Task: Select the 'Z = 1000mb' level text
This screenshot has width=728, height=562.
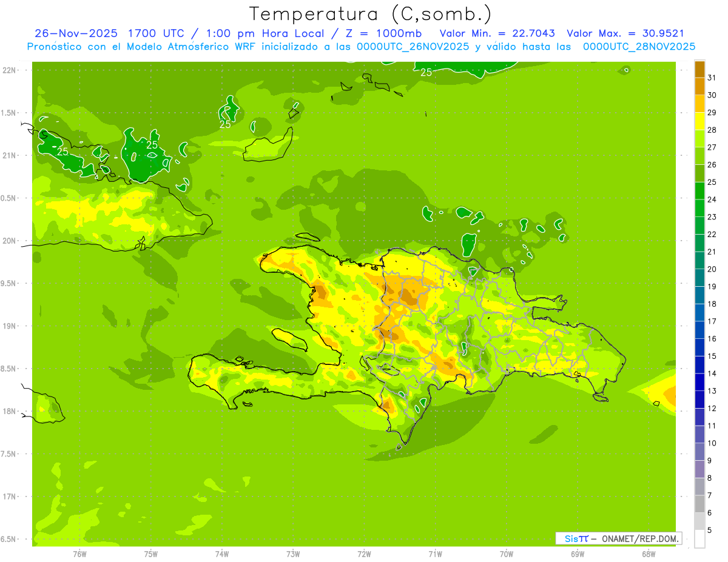Action: [x=383, y=33]
